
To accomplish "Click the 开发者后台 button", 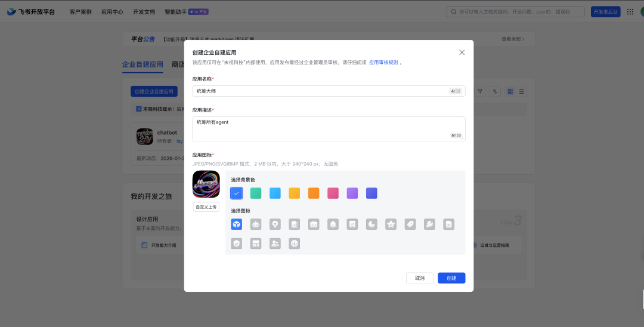I will click(x=605, y=12).
